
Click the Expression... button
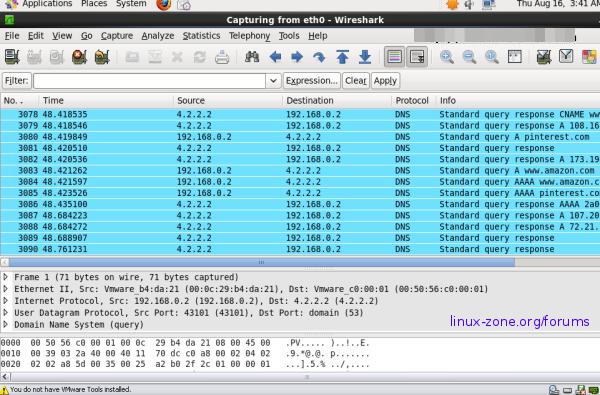coord(311,81)
